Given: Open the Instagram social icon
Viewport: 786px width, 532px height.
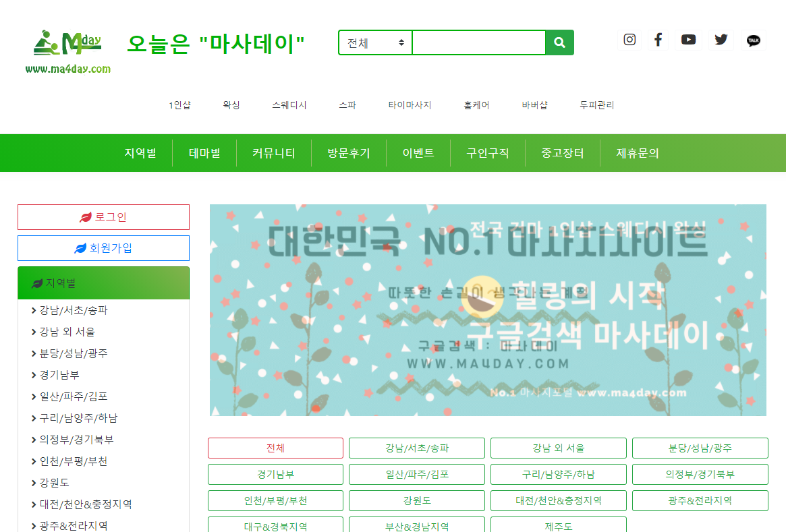Looking at the screenshot, I should pos(629,40).
